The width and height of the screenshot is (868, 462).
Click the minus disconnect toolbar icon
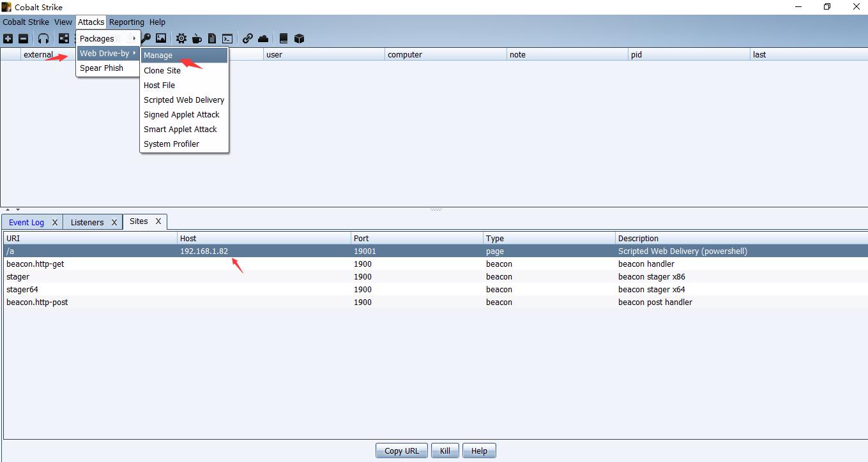pos(24,39)
